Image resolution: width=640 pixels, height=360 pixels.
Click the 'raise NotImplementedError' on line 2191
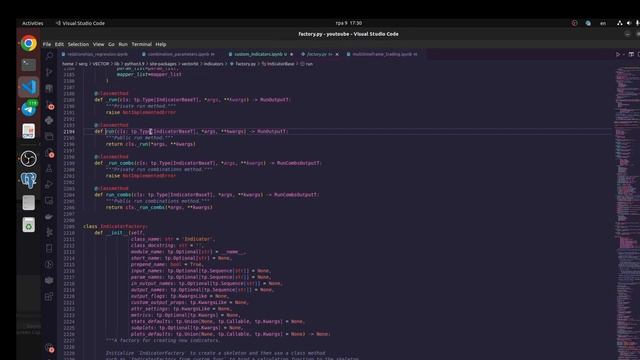click(x=141, y=113)
